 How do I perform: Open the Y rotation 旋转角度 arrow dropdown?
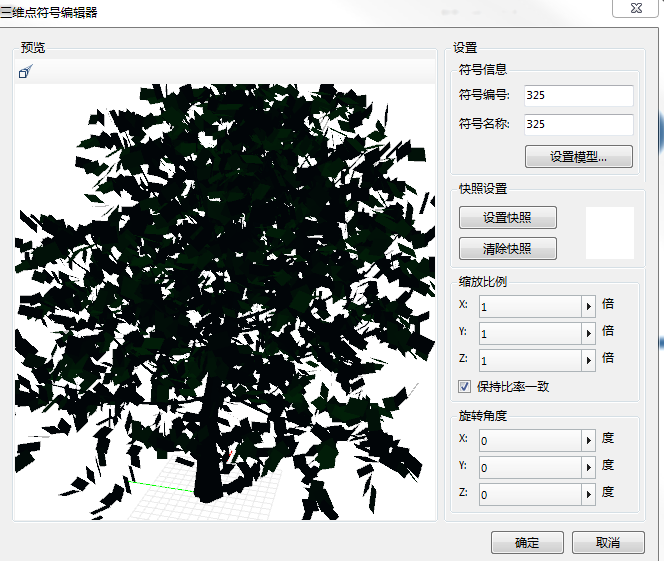tap(588, 468)
